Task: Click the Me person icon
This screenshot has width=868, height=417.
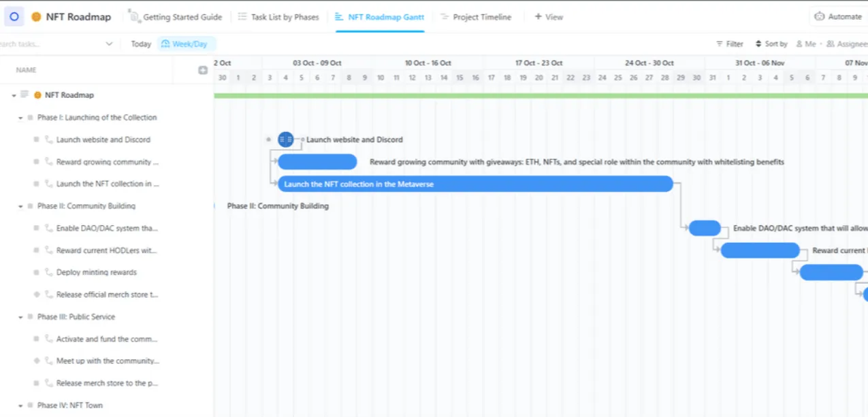Action: [x=799, y=44]
